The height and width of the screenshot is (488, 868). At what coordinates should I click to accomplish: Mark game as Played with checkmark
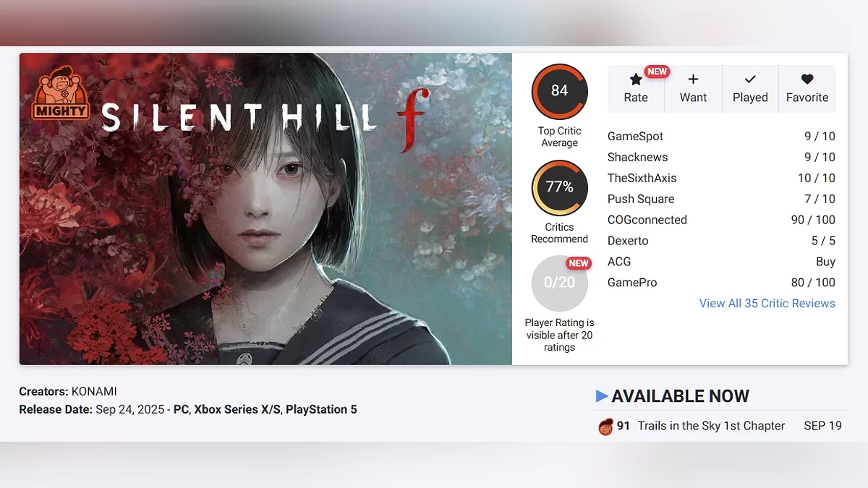(x=750, y=80)
